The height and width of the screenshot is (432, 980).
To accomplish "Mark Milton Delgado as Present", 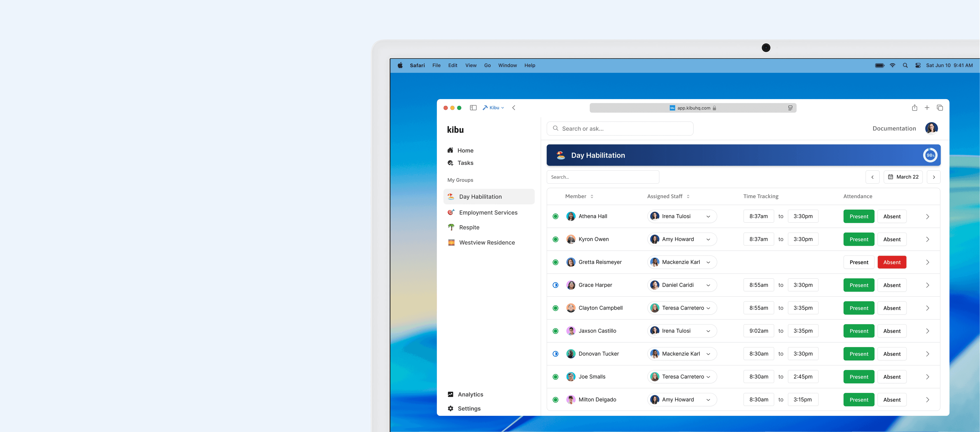I will [859, 400].
